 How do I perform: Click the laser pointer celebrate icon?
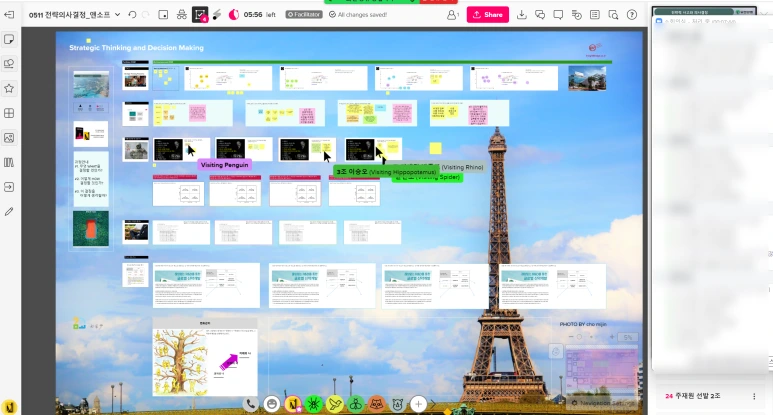click(217, 15)
